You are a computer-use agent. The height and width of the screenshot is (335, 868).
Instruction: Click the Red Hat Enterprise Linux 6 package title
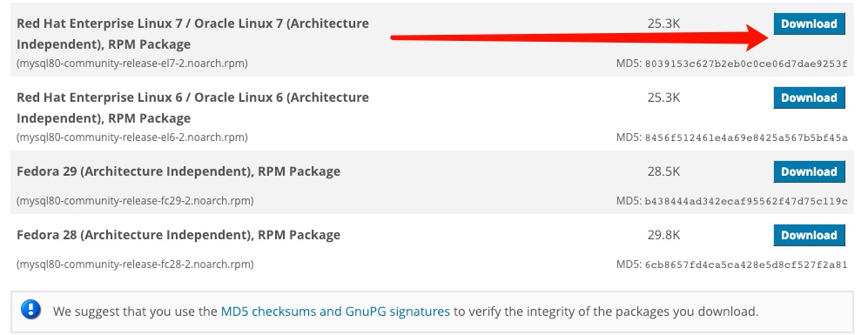coord(192,107)
